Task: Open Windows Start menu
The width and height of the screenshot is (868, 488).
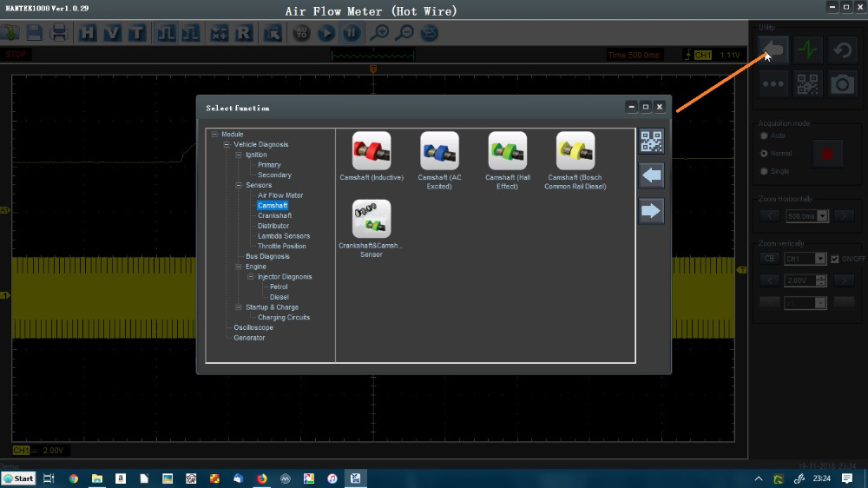Action: [18, 478]
